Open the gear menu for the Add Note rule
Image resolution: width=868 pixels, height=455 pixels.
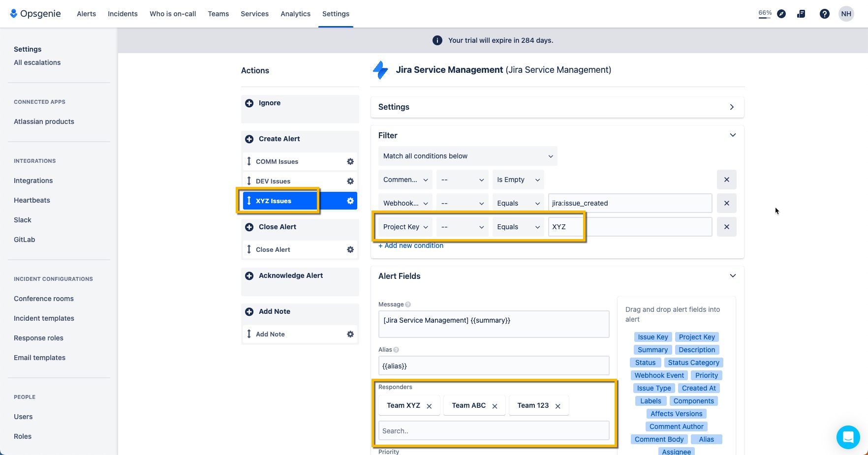(x=350, y=334)
